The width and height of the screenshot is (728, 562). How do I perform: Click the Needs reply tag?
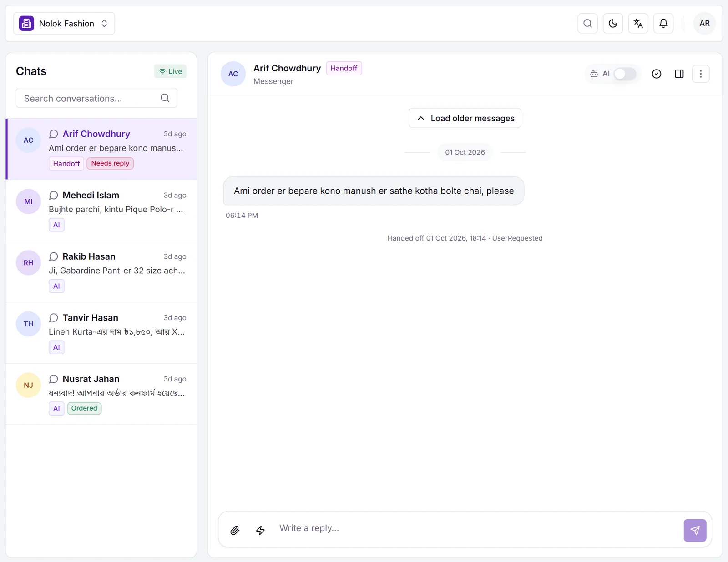click(x=110, y=163)
